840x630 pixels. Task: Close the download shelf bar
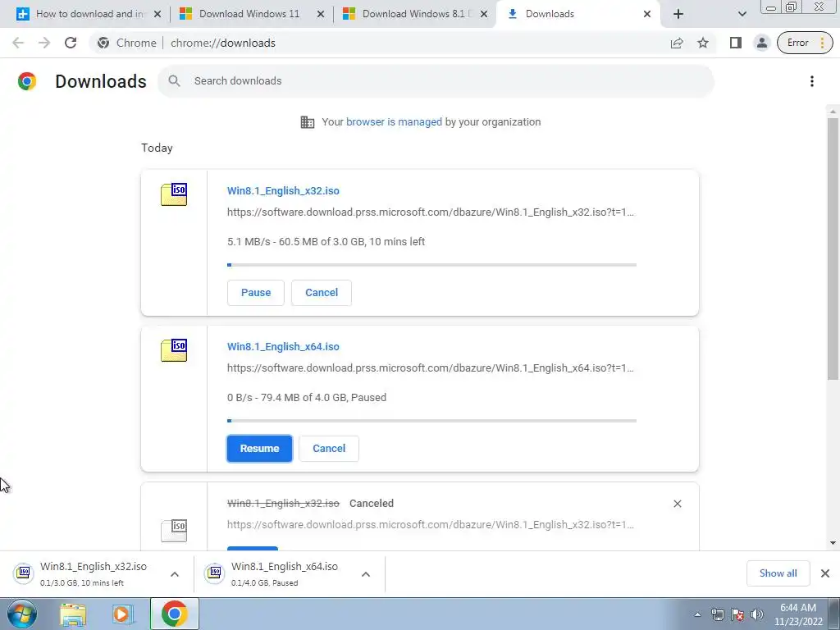pos(825,573)
